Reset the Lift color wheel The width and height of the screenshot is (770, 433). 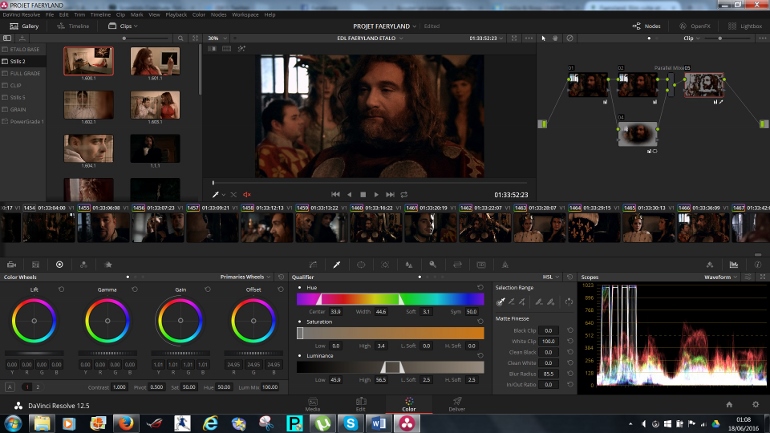click(x=61, y=290)
